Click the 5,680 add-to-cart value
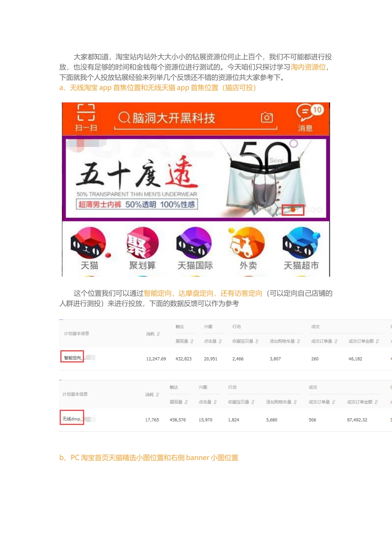392x555 pixels. tap(272, 420)
